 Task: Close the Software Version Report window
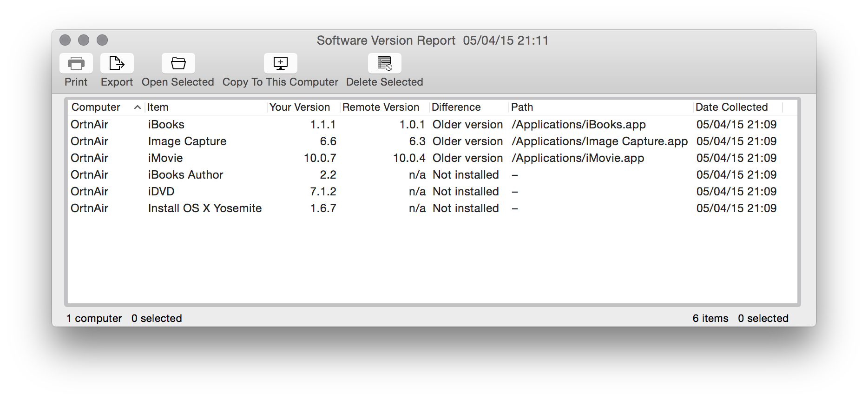point(65,40)
